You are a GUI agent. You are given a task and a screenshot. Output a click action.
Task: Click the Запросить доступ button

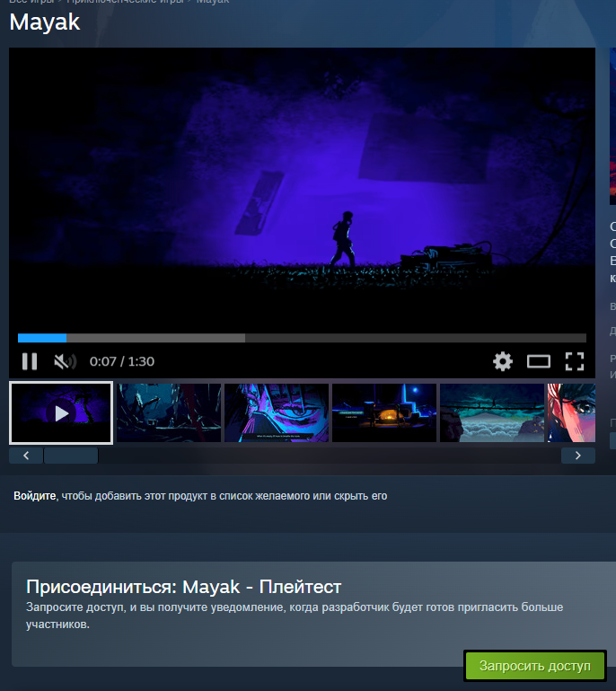click(x=535, y=666)
